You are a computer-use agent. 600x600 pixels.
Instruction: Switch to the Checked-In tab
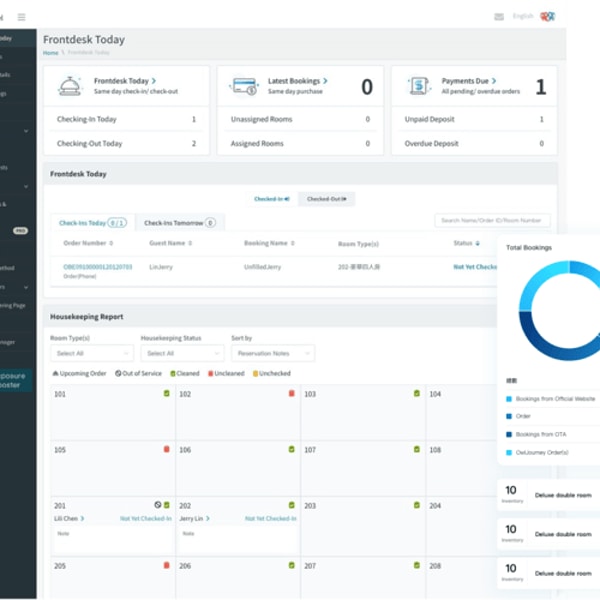(272, 199)
